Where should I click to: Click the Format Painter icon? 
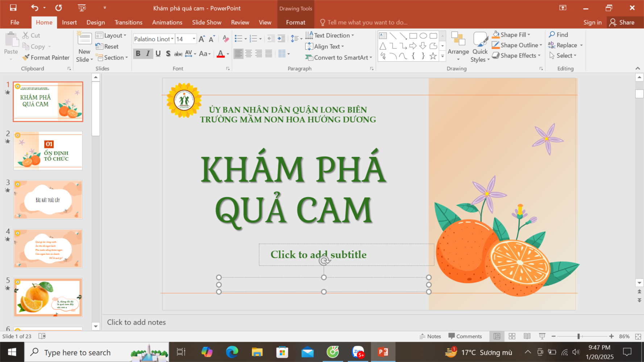26,58
